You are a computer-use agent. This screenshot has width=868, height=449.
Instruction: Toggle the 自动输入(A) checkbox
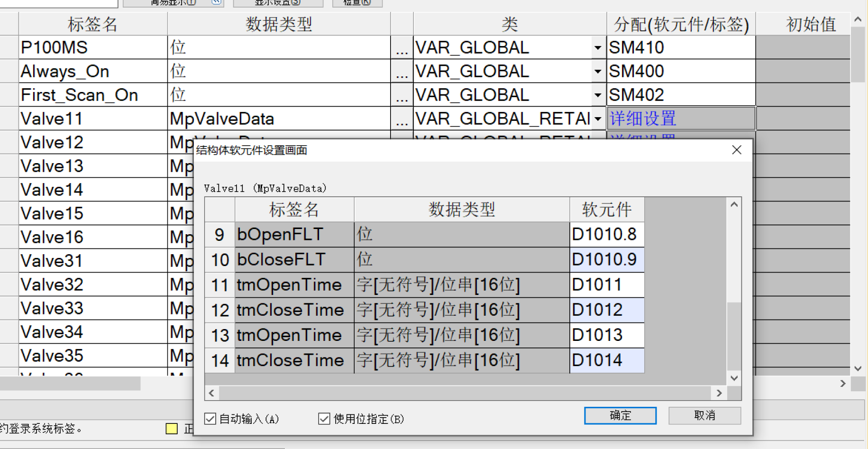[x=210, y=419]
